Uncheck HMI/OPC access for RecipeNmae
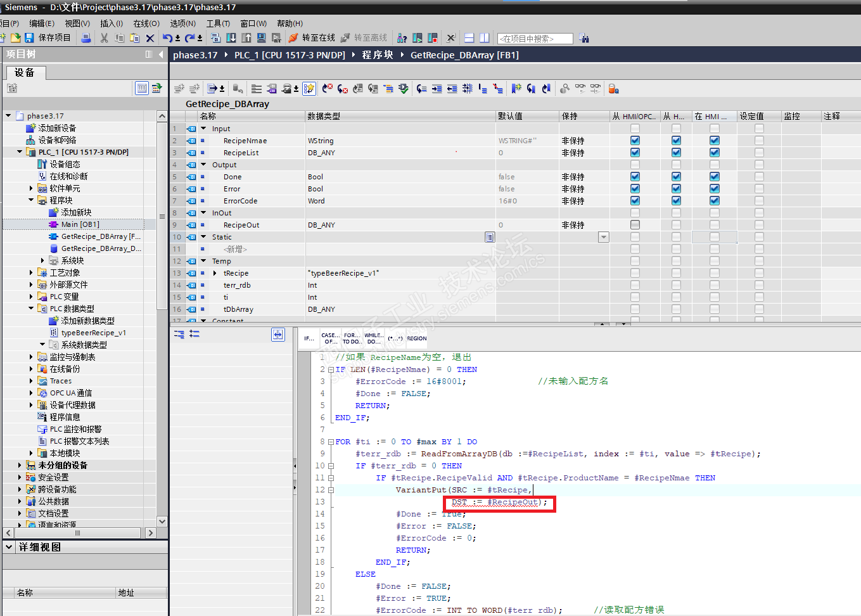Image resolution: width=861 pixels, height=616 pixels. click(635, 141)
